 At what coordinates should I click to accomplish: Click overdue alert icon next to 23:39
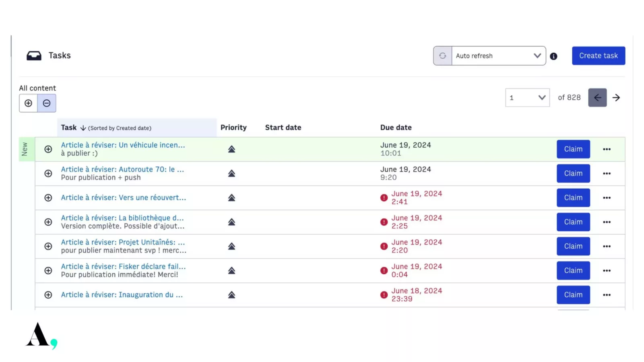click(384, 295)
